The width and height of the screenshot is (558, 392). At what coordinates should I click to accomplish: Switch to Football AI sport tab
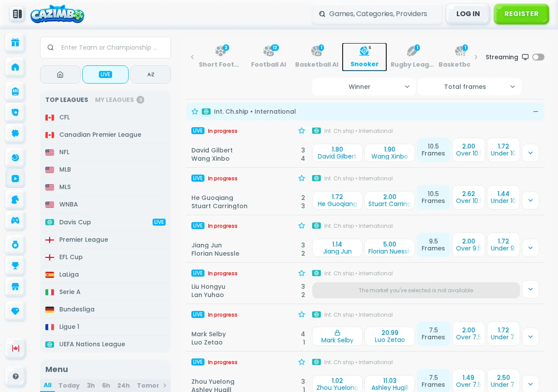269,57
